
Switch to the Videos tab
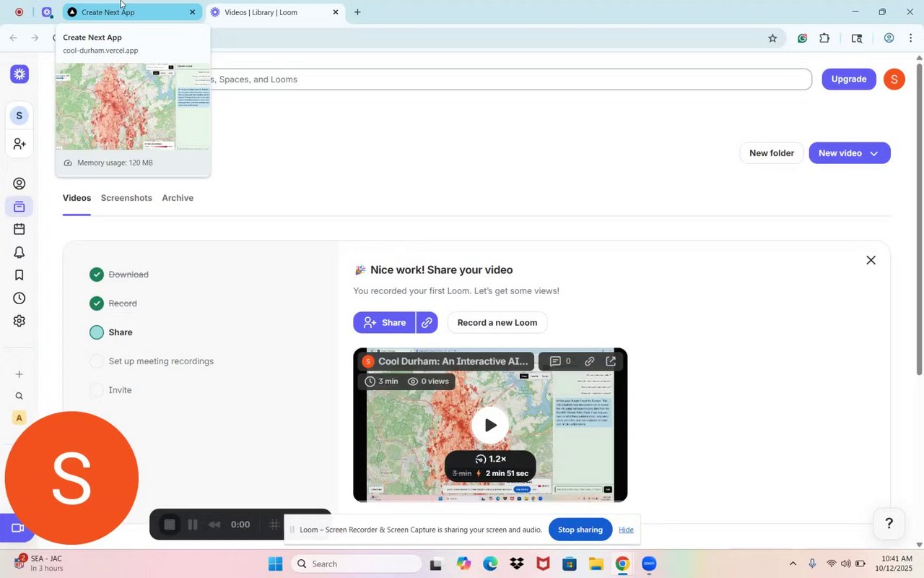pyautogui.click(x=77, y=198)
